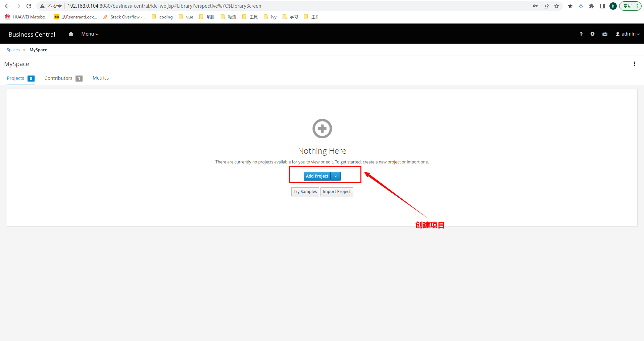644x341 pixels.
Task: Click the large plus circle icon
Action: 322,129
